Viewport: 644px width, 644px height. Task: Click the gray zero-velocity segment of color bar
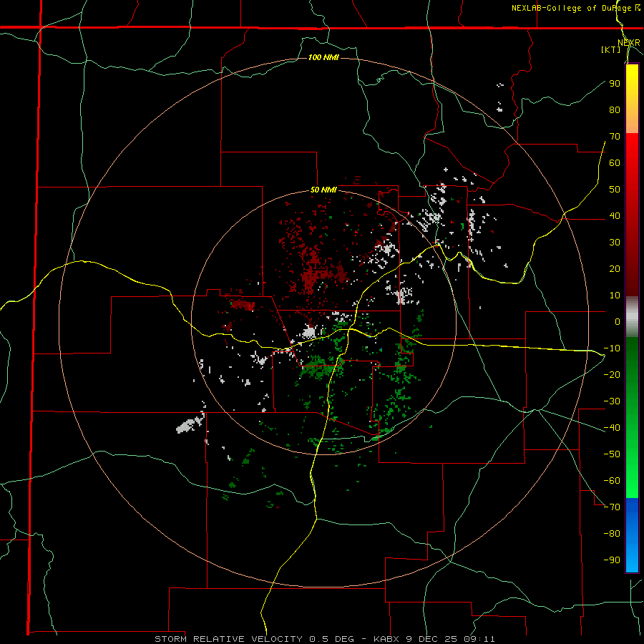tap(632, 317)
